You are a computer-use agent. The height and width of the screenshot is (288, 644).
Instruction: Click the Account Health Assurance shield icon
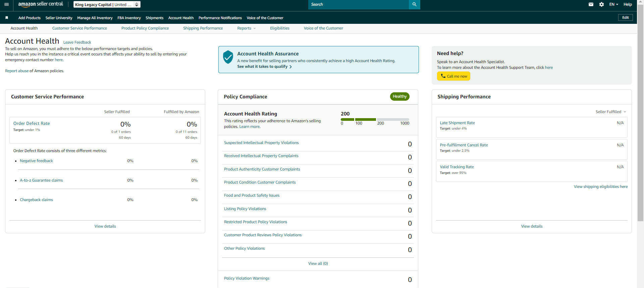228,57
